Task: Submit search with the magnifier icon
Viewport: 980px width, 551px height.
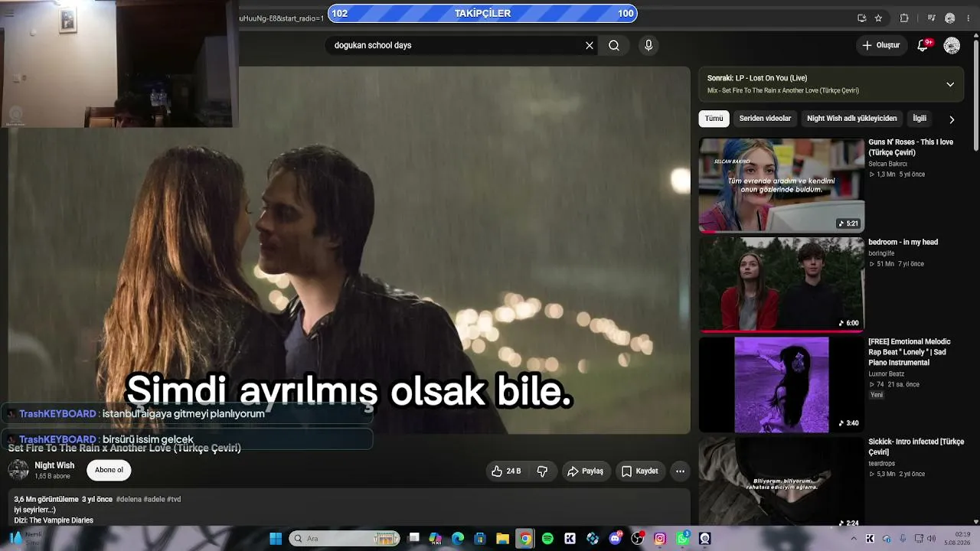Action: [614, 45]
